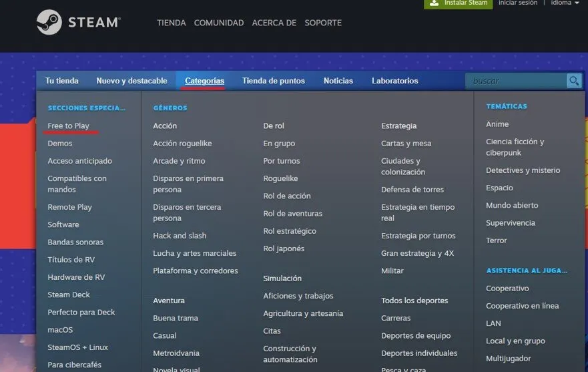Open Todos los deportes
The image size is (588, 372).
click(x=414, y=301)
